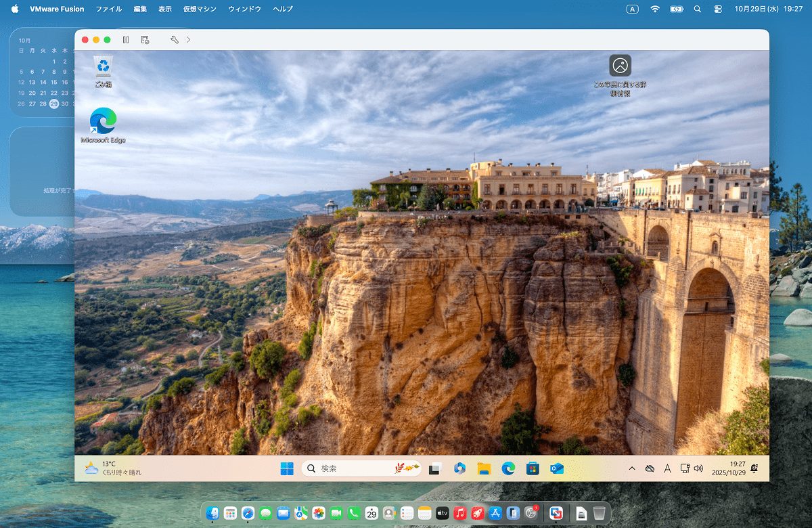
Task: Open Messages in the Dock
Action: pos(265,513)
